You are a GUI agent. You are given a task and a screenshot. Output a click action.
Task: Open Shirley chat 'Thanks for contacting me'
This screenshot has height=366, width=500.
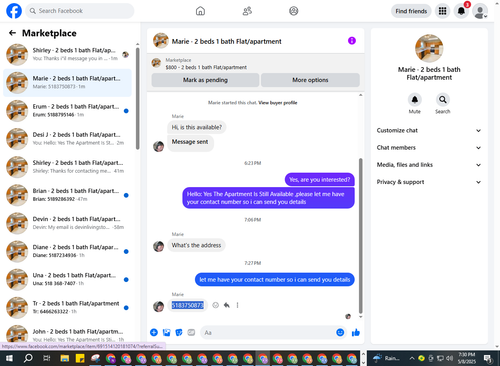(x=67, y=167)
